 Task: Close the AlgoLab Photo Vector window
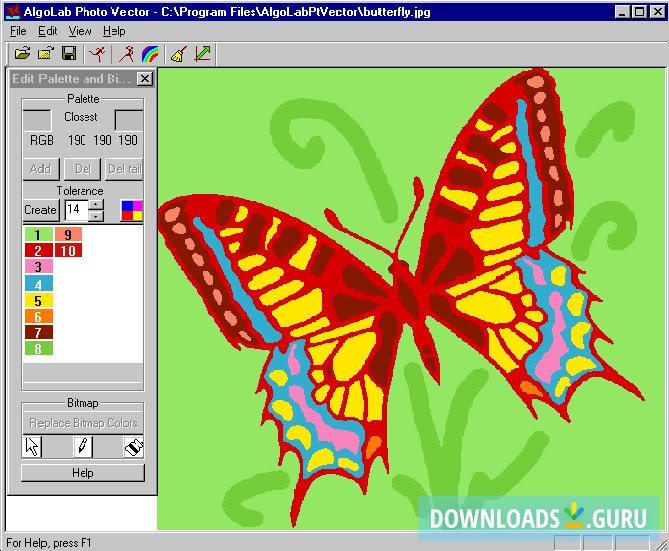[657, 12]
